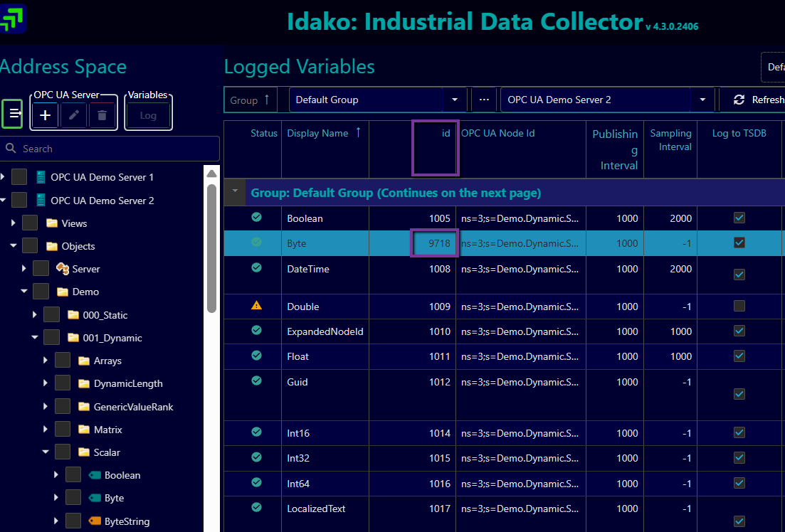The height and width of the screenshot is (532, 785).
Task: Click the ellipsis button beside Default Group
Action: click(484, 100)
